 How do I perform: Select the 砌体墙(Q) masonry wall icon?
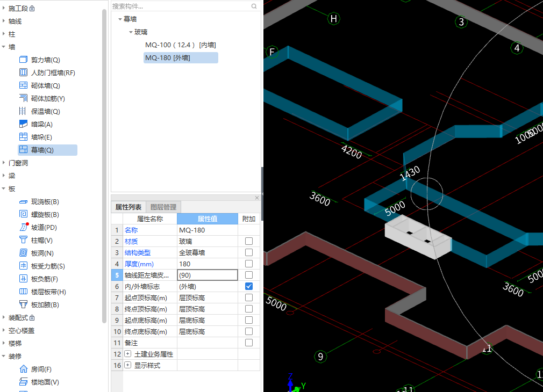click(x=23, y=85)
